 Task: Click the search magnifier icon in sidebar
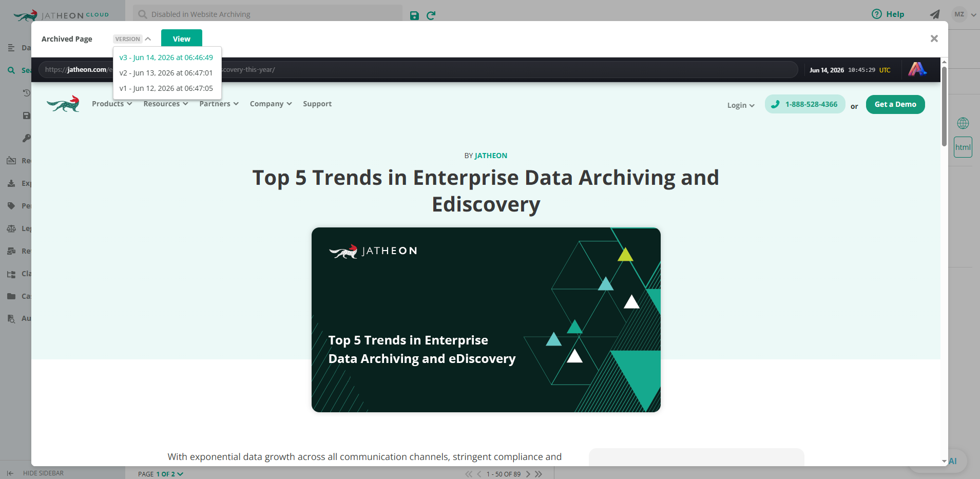tap(11, 70)
